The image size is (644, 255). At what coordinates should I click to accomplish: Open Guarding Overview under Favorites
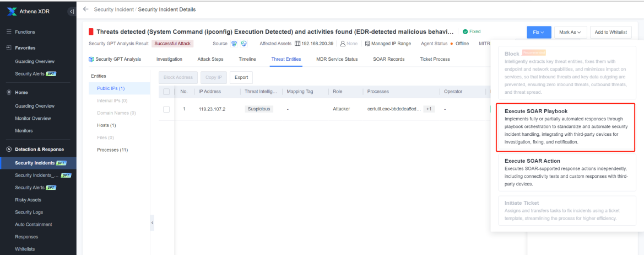pos(35,61)
